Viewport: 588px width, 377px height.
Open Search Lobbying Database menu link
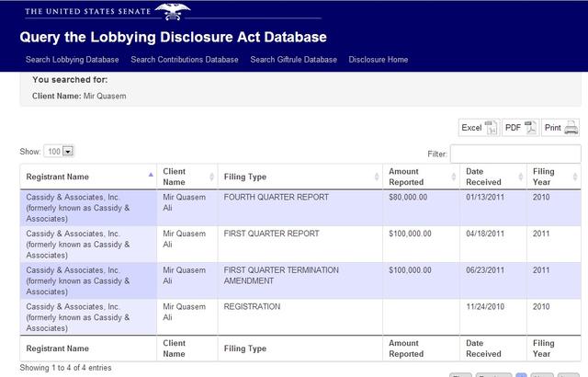72,59
